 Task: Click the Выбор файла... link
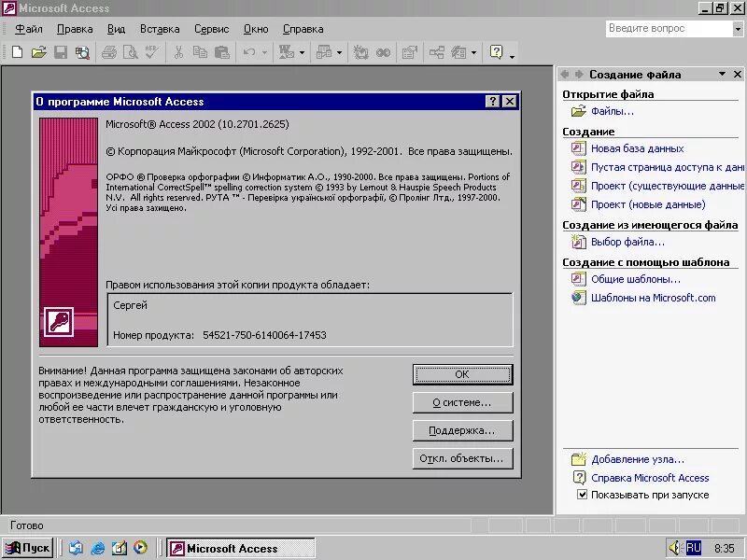click(627, 242)
